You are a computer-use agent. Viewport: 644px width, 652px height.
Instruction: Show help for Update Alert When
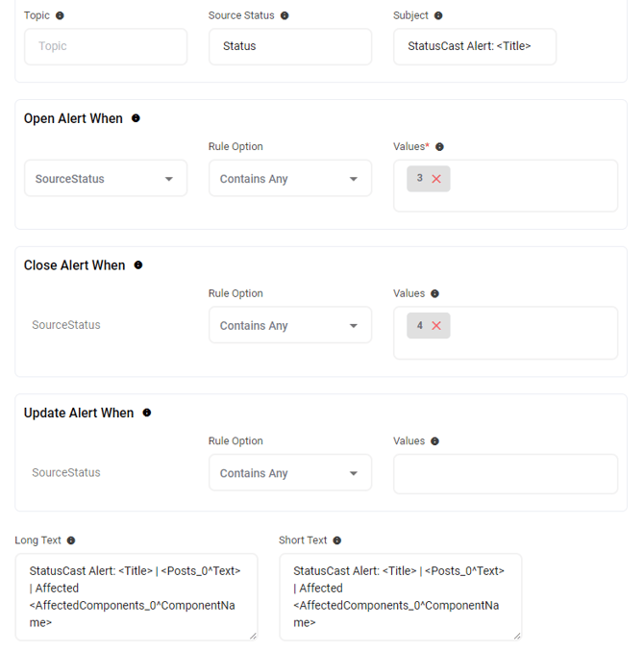pos(147,413)
